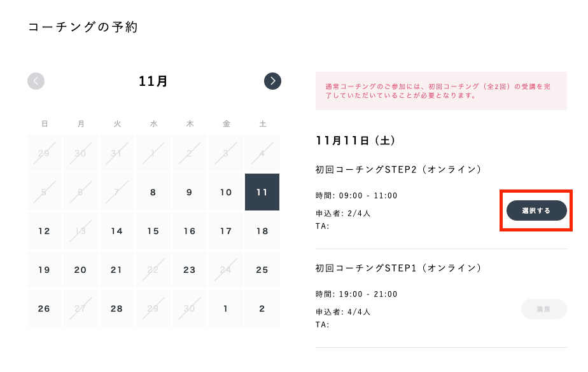
Task: Go to next month with right arrow
Action: tap(272, 81)
